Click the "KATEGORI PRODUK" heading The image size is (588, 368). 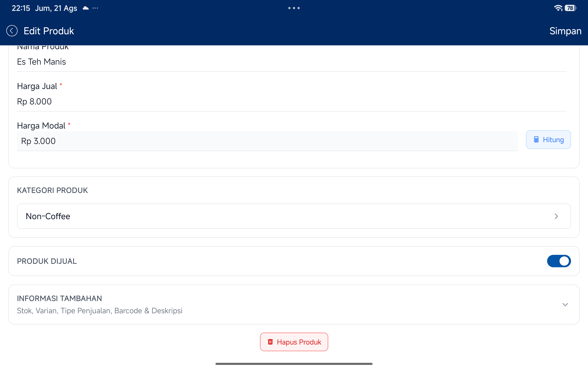pos(52,190)
